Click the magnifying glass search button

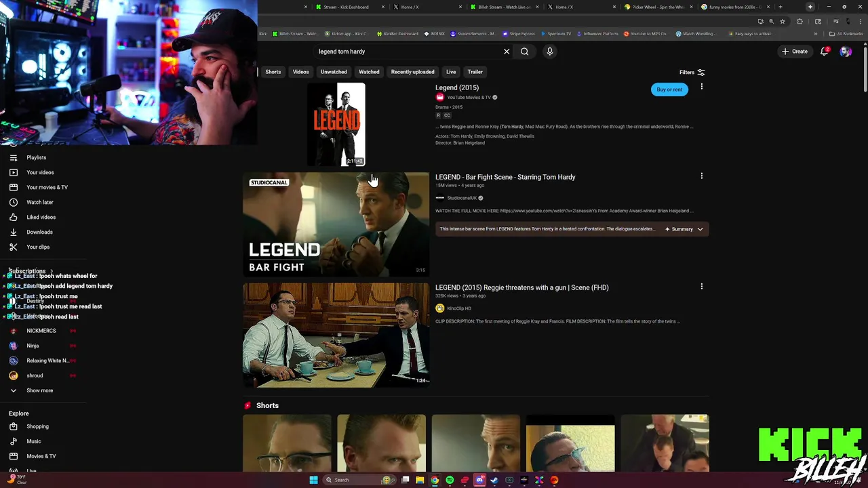[x=524, y=52]
